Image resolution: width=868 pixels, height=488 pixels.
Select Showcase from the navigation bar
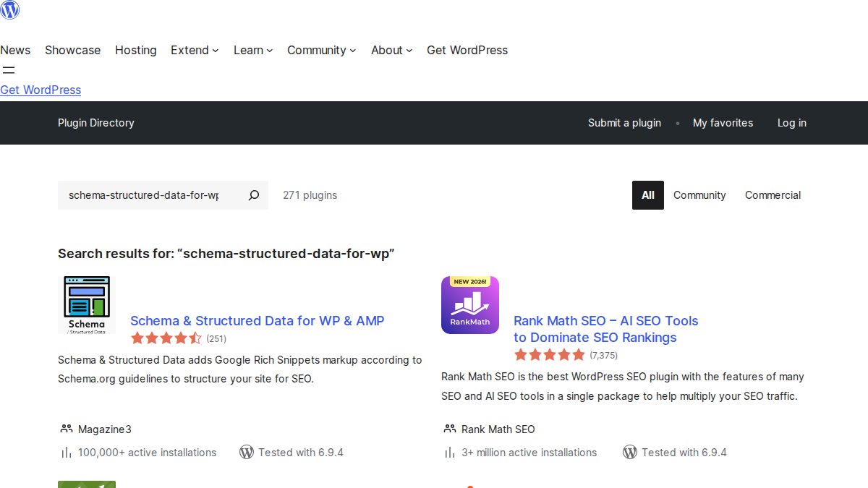(72, 50)
